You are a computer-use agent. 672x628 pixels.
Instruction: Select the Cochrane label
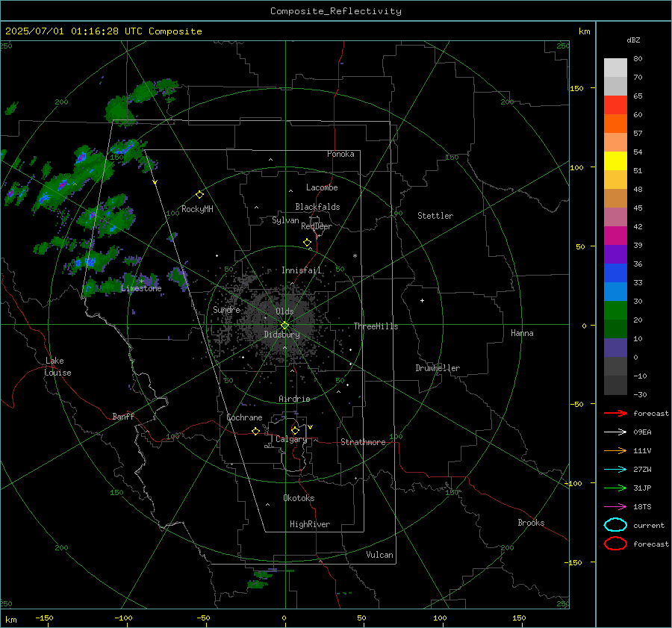[x=244, y=417]
